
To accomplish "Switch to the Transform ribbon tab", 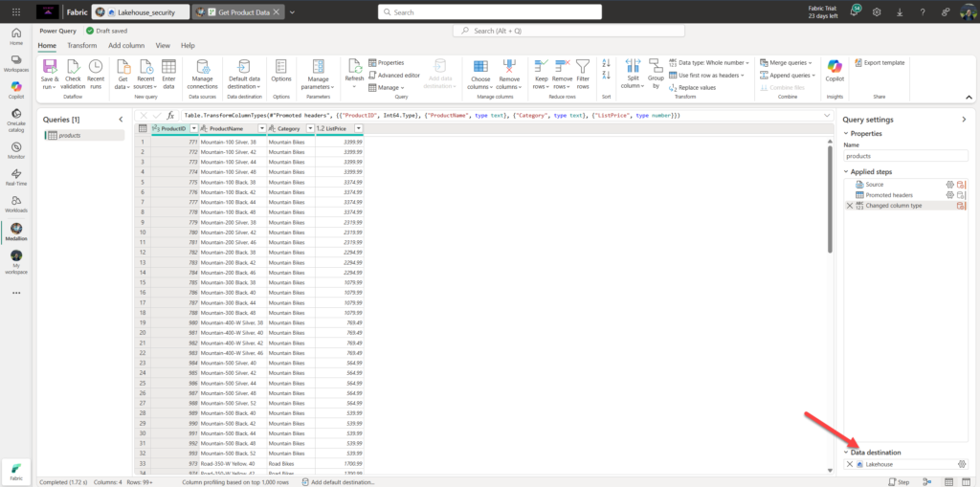I will click(81, 45).
